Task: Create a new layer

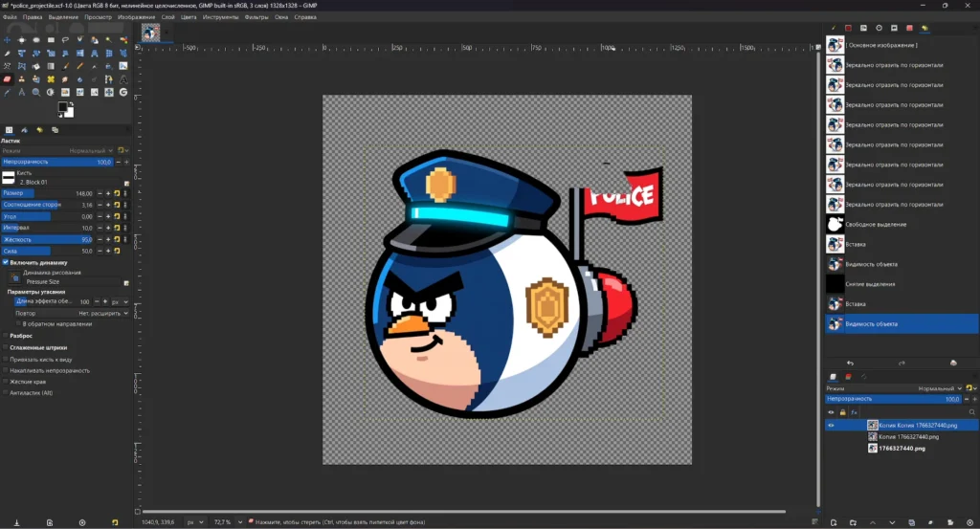Action: click(834, 522)
